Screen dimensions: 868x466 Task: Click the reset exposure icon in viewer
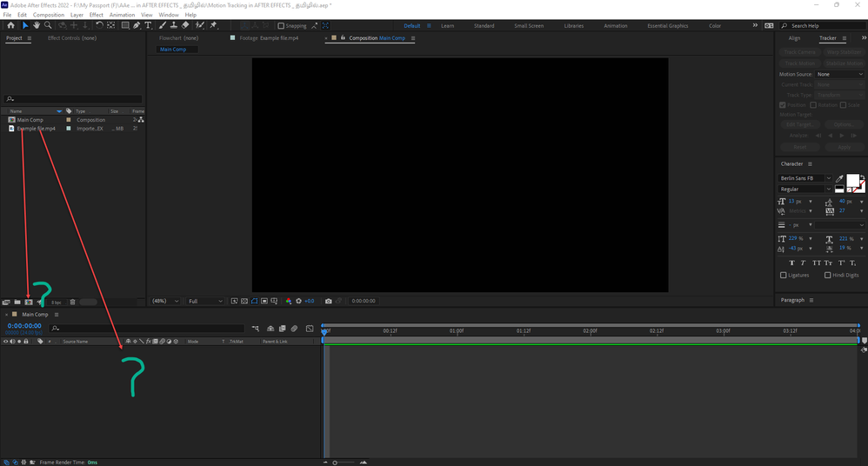tap(299, 301)
